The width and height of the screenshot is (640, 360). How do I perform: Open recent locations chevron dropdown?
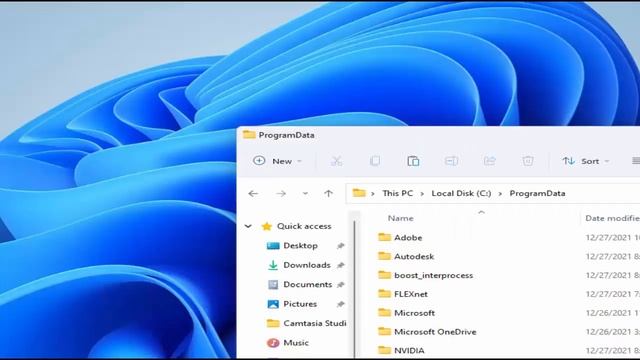[305, 193]
